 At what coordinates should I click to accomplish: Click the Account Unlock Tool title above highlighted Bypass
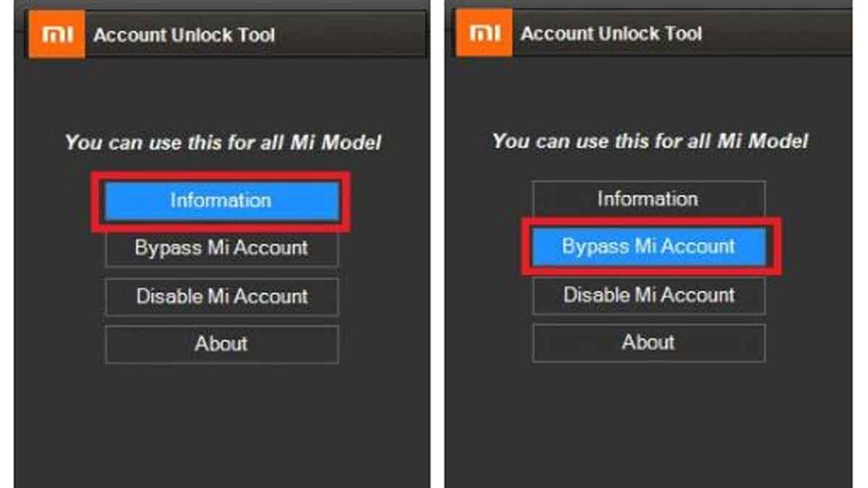coord(612,34)
